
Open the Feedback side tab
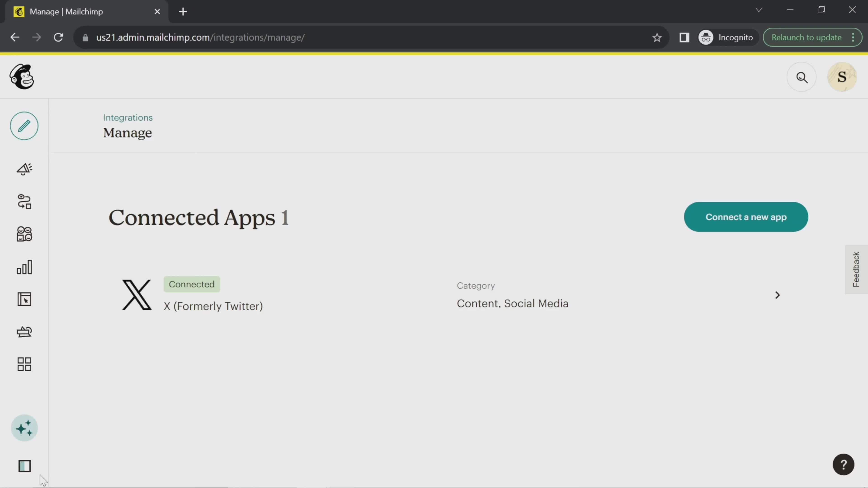pyautogui.click(x=856, y=269)
